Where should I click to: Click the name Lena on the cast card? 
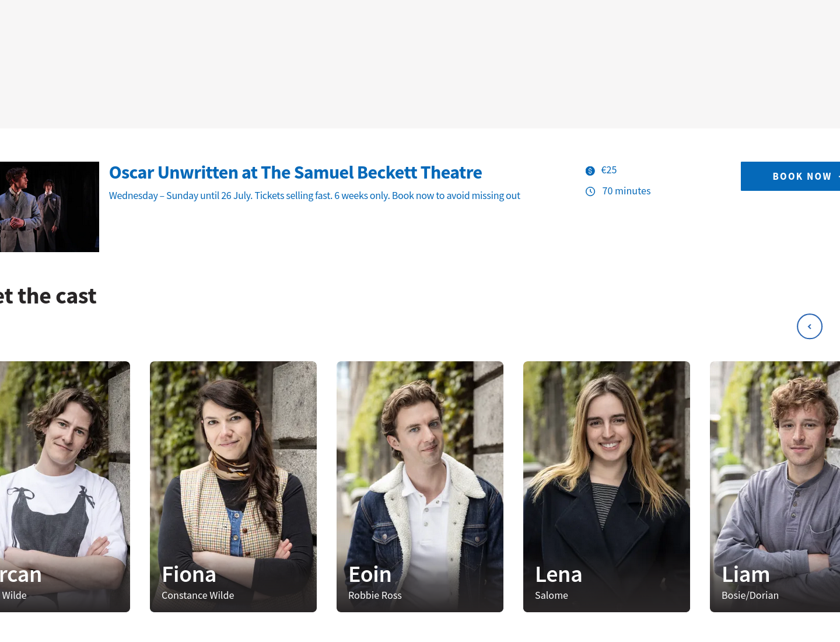coord(559,574)
